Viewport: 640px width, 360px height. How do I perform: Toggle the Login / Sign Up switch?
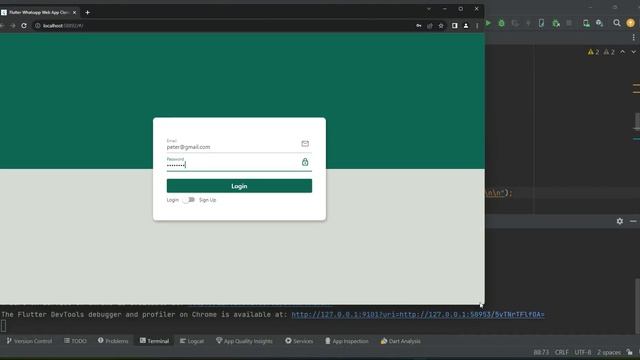tap(189, 200)
